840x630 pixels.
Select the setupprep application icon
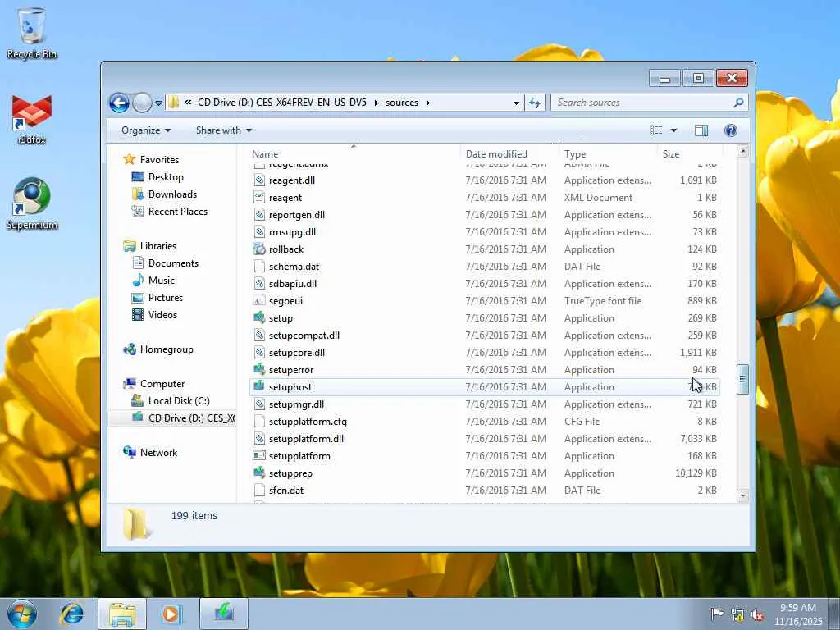tap(259, 473)
